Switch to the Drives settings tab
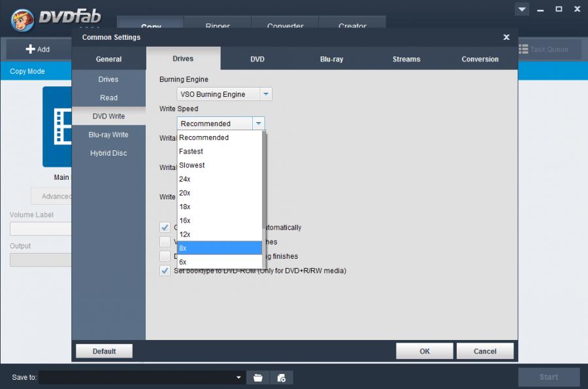This screenshot has width=588, height=389. click(183, 59)
